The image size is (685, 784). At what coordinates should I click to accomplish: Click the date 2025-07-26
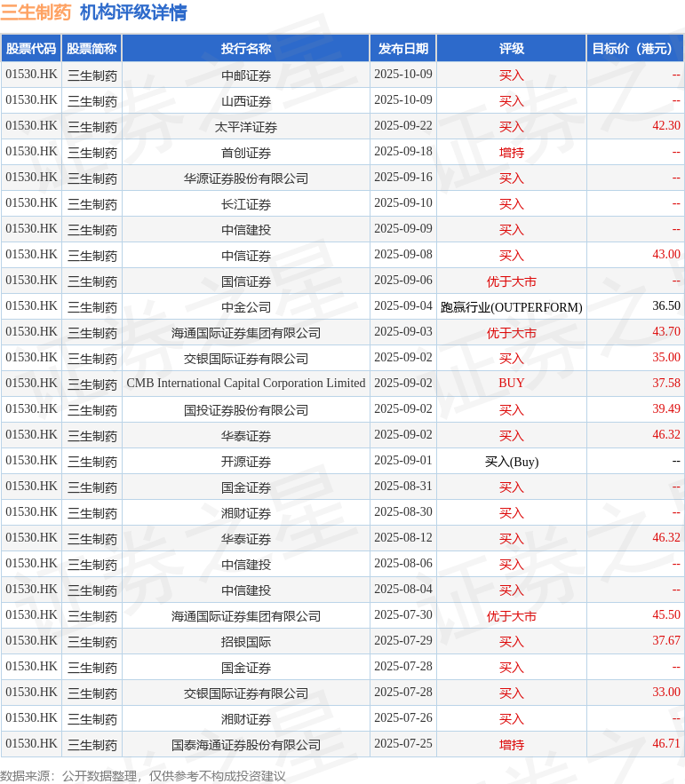[402, 718]
